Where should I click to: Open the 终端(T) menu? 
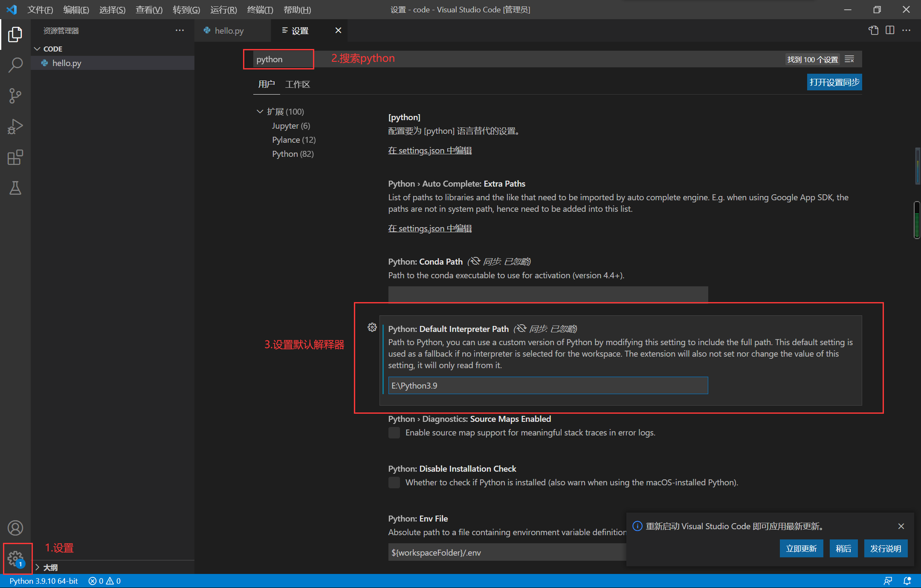coord(260,9)
